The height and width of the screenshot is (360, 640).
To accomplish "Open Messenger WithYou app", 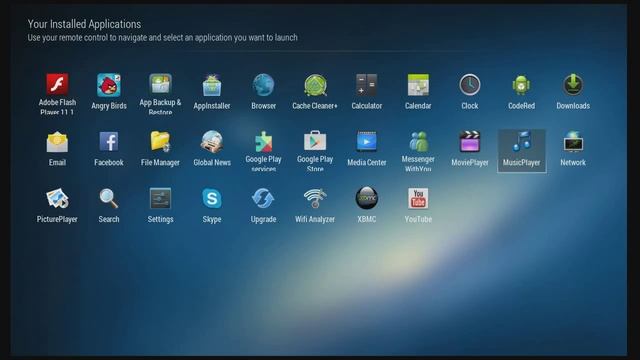I will point(418,151).
